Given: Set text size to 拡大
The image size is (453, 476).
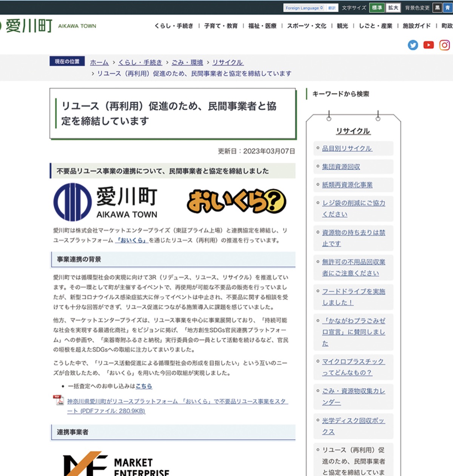Looking at the screenshot, I should (393, 8).
